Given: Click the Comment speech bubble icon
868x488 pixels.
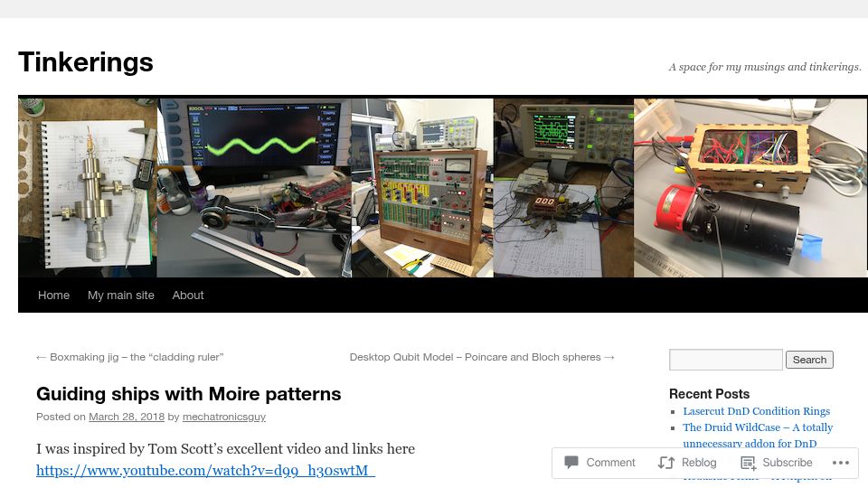Looking at the screenshot, I should pos(571,462).
